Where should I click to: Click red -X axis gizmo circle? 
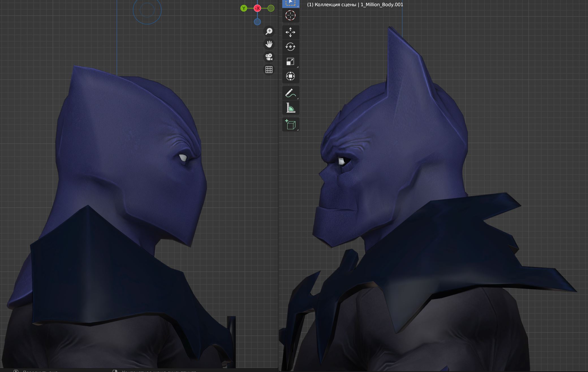pos(257,8)
